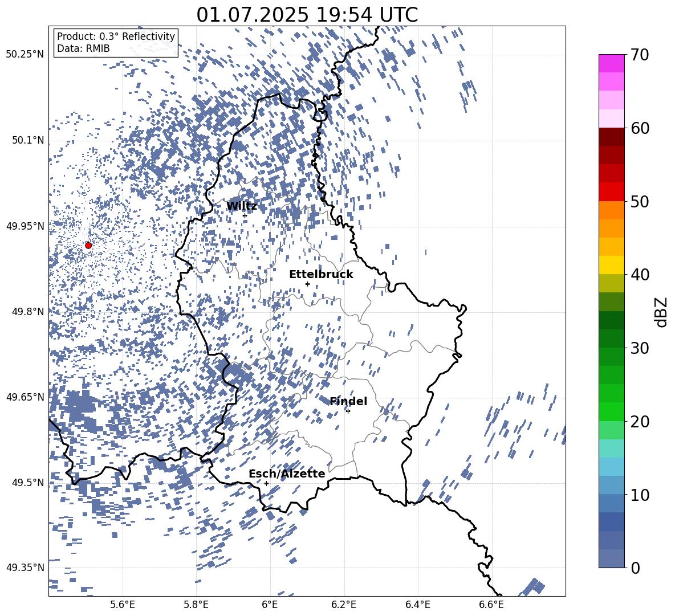The image size is (675, 616).
Task: Click the colorbar tick label '10'
Action: coord(640,495)
